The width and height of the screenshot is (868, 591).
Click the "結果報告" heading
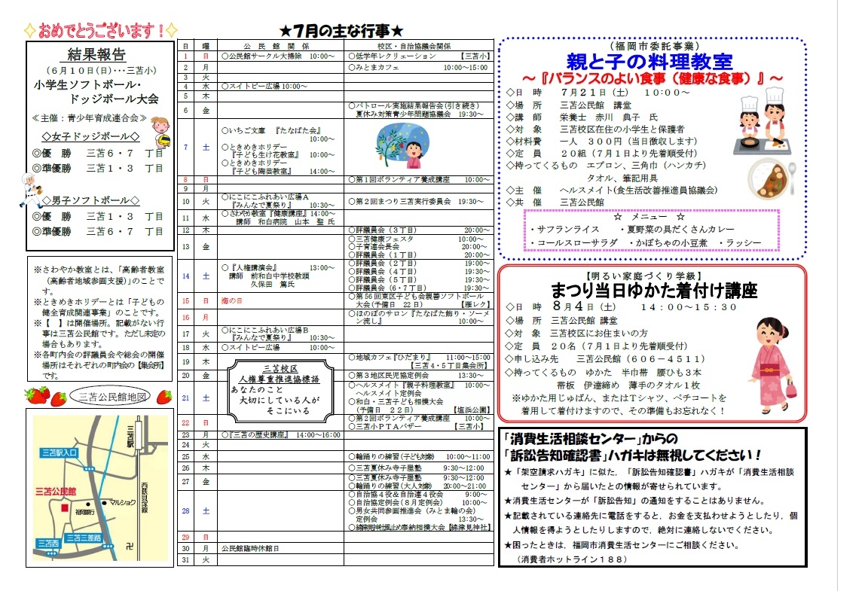coord(97,54)
